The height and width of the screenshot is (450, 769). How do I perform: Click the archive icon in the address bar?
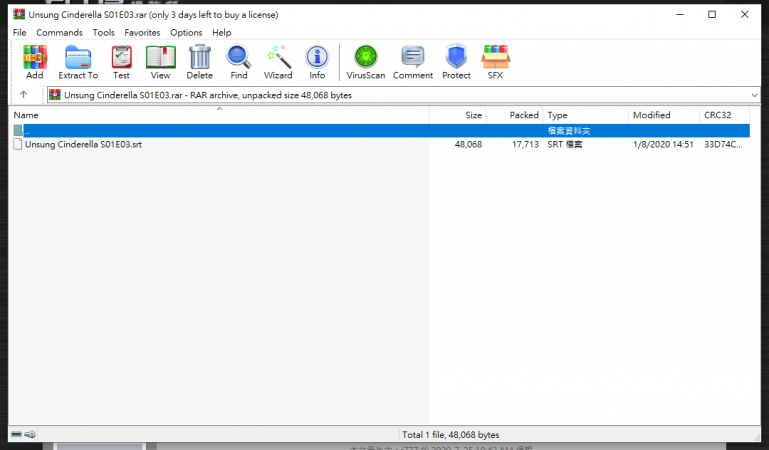(x=55, y=95)
